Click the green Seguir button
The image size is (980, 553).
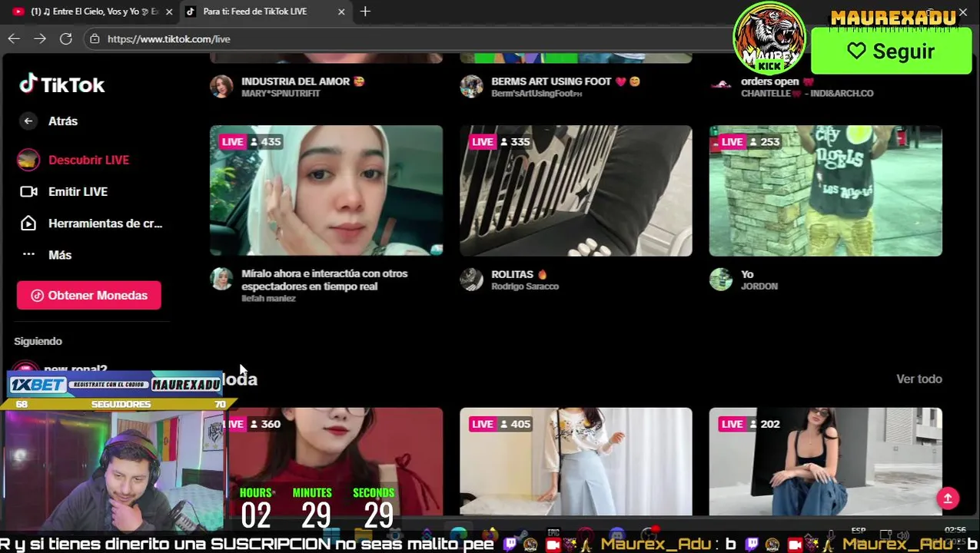click(x=891, y=51)
